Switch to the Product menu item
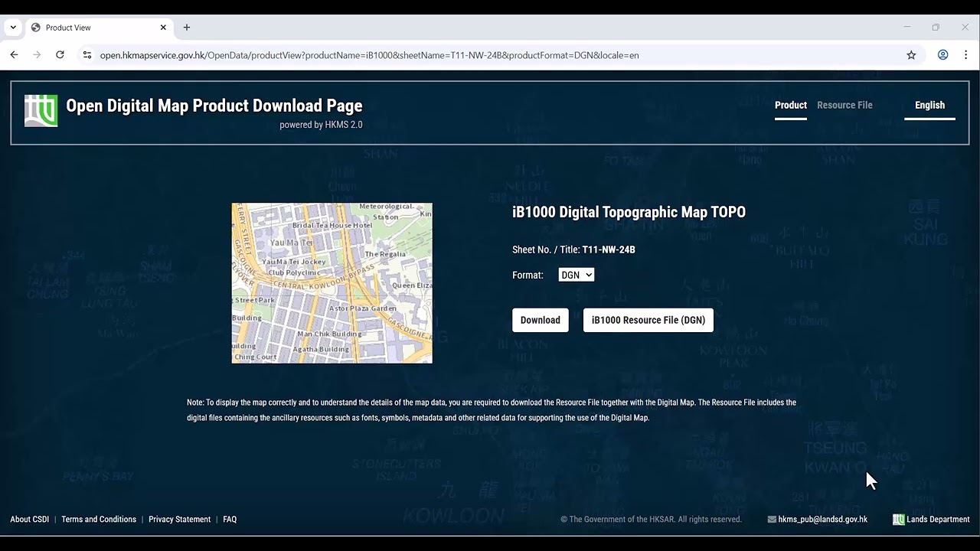 pos(791,106)
